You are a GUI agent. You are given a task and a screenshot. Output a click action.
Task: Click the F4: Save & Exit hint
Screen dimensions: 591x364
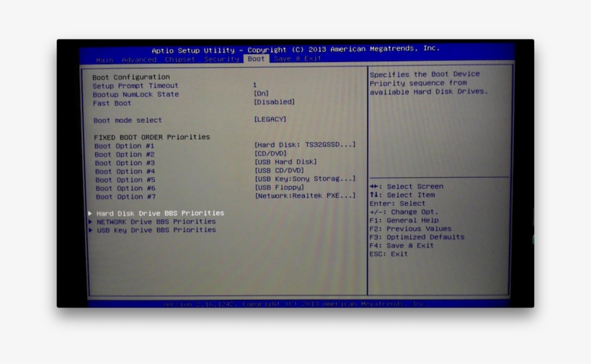tap(401, 245)
